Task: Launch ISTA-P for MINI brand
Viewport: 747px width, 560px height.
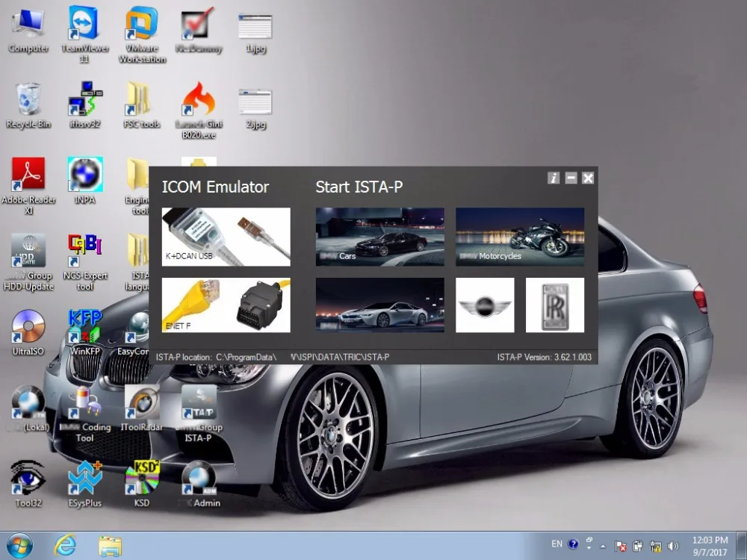Action: point(485,305)
